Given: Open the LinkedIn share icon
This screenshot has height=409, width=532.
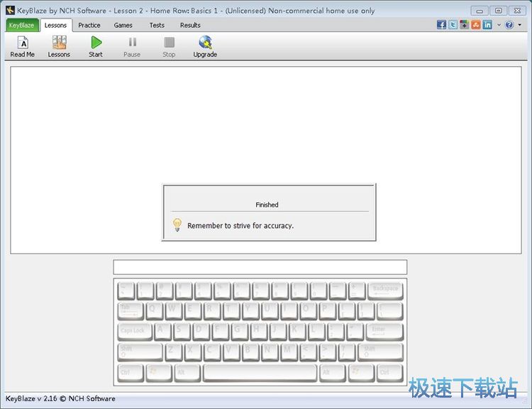Looking at the screenshot, I should point(487,25).
